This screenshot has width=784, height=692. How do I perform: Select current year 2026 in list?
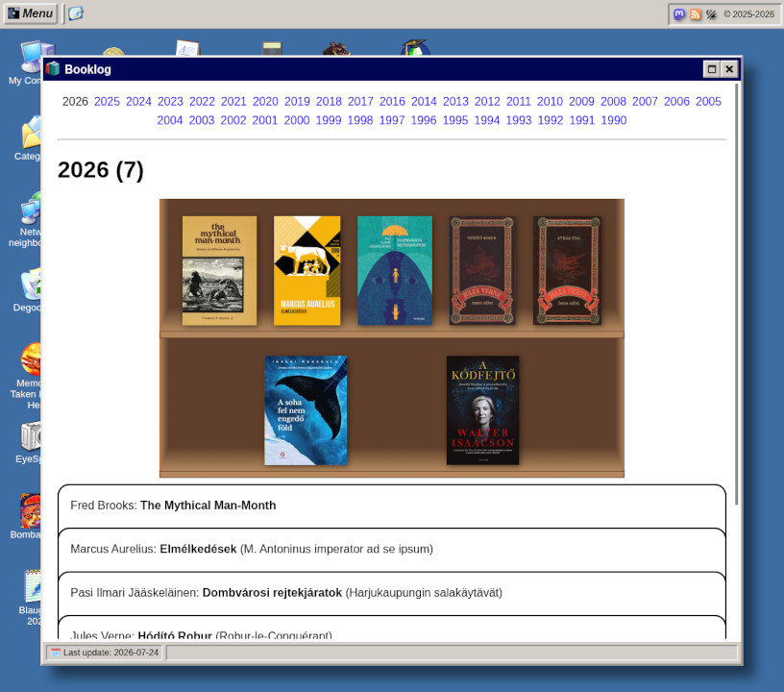coord(75,102)
